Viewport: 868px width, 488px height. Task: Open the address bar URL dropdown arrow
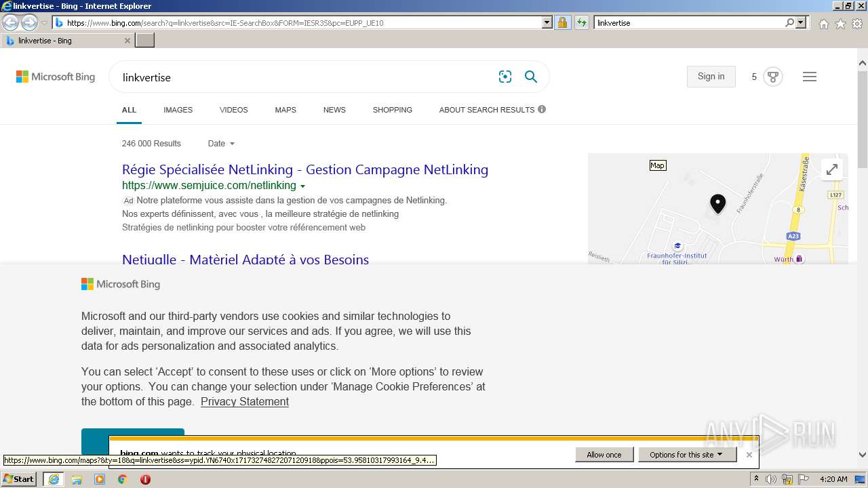point(547,22)
